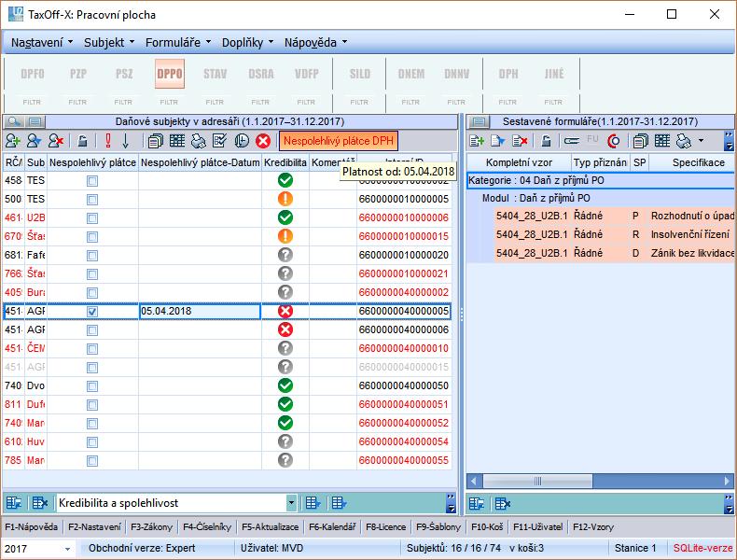Select the DPPO form category tab
Image resolution: width=737 pixels, height=560 pixels.
point(170,74)
